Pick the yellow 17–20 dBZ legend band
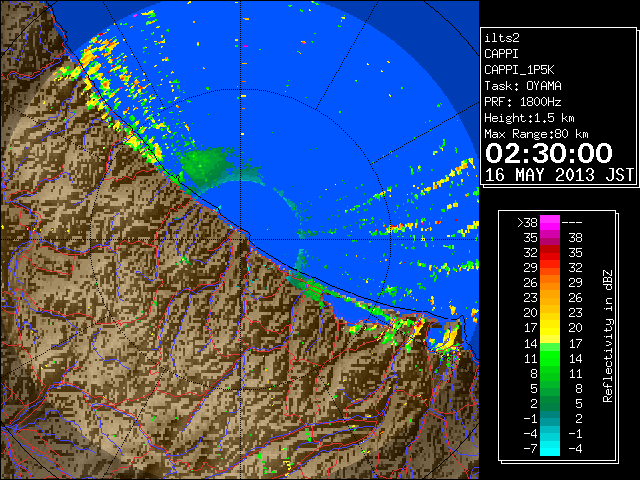The image size is (640, 480). tap(550, 328)
